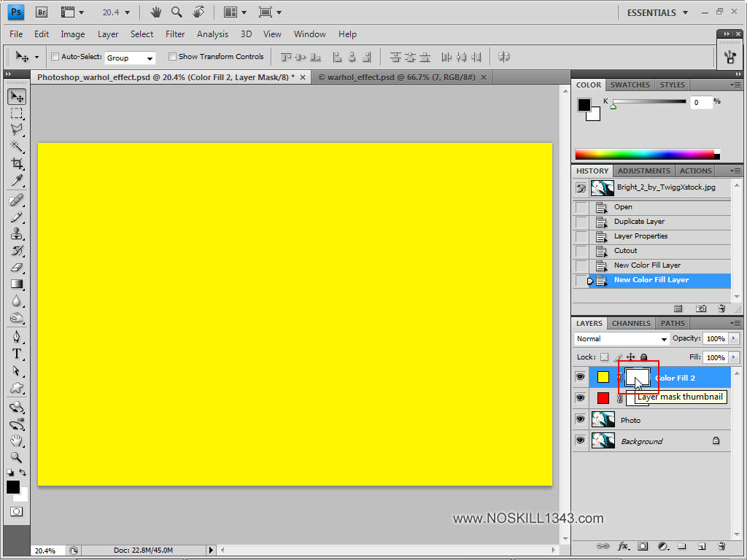Open the Image menu

(72, 34)
